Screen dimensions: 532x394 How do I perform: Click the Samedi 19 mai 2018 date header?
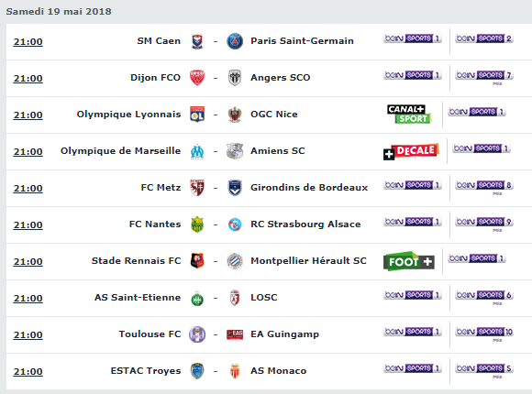[59, 12]
